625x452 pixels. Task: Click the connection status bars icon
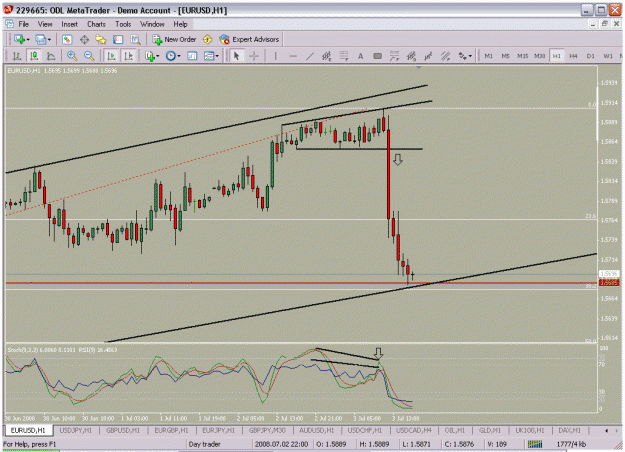click(535, 444)
